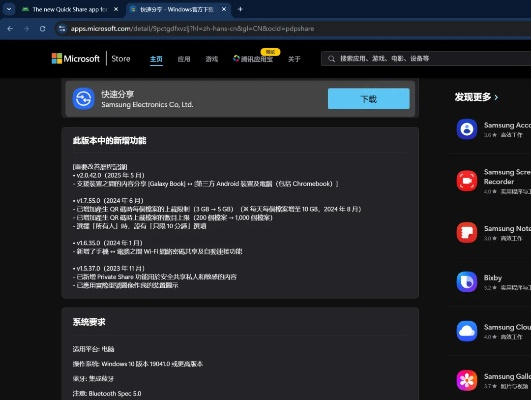Open the 关于 navigation item

294,59
